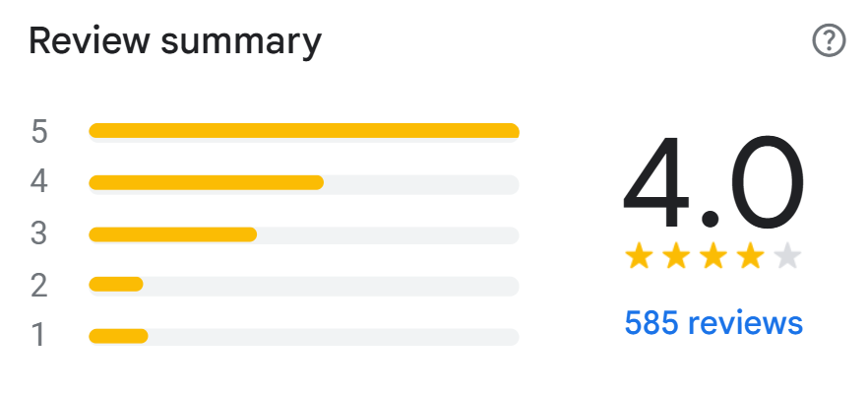Click the number 1 rating label
868x397 pixels.
click(39, 336)
